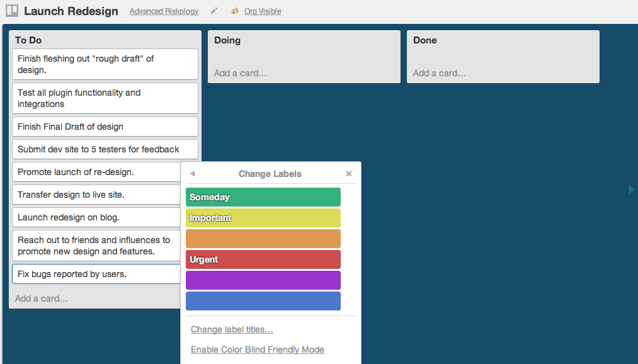The width and height of the screenshot is (638, 364).
Task: Select the unnamed purple label swatch
Action: click(x=263, y=280)
